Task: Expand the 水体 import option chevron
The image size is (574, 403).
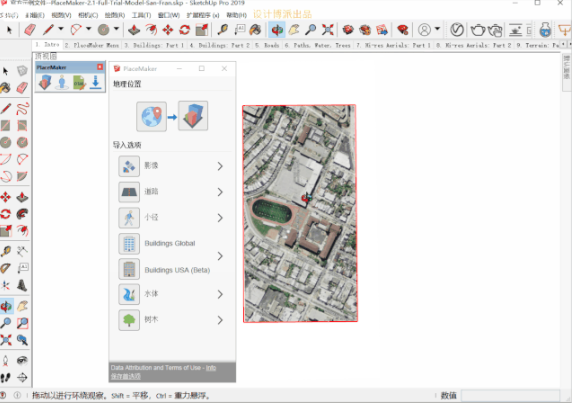Action: click(x=220, y=294)
